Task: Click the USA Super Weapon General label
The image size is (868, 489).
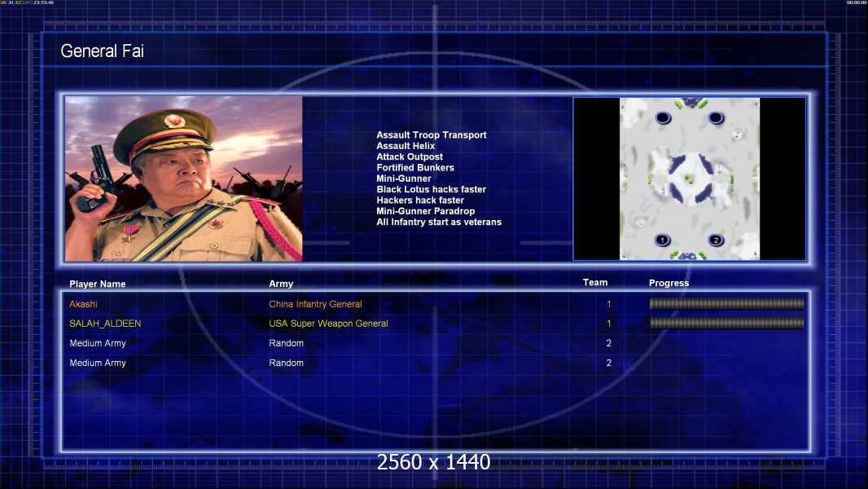Action: click(x=328, y=324)
